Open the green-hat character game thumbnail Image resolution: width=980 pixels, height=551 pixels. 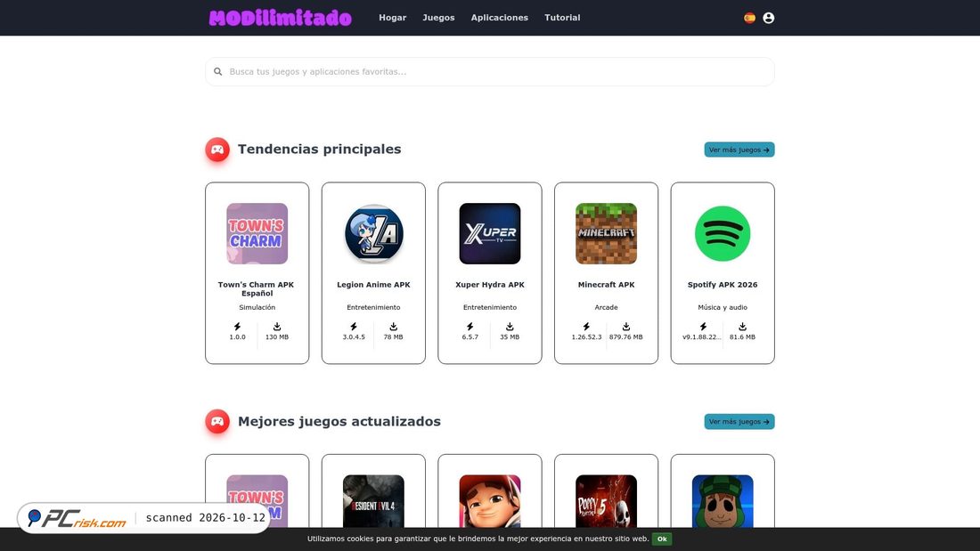[723, 501]
